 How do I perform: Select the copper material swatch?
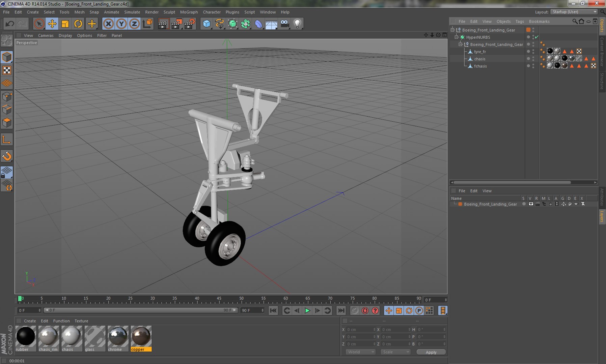tap(141, 338)
